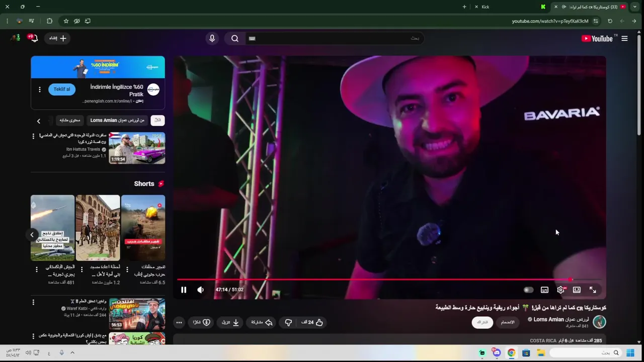The height and width of the screenshot is (362, 644).
Task: Select the related content (محتوى مشابه) chip
Action: click(70, 120)
